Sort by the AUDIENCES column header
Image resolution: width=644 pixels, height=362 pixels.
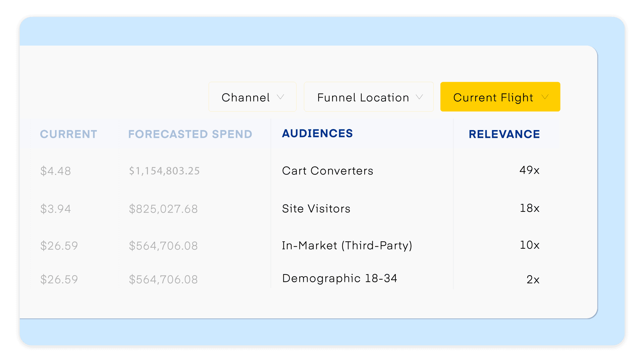pyautogui.click(x=317, y=133)
